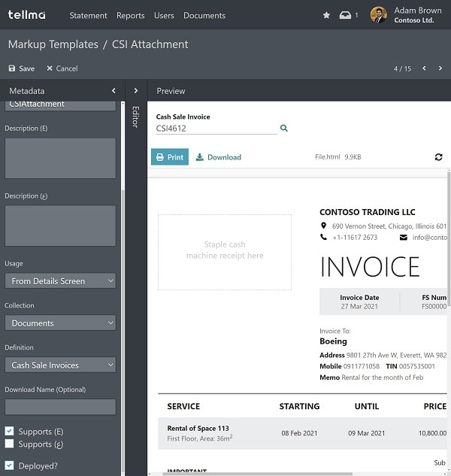Screen dimensions: 451x476
Task: Click the address location pin icon
Action: (323, 226)
